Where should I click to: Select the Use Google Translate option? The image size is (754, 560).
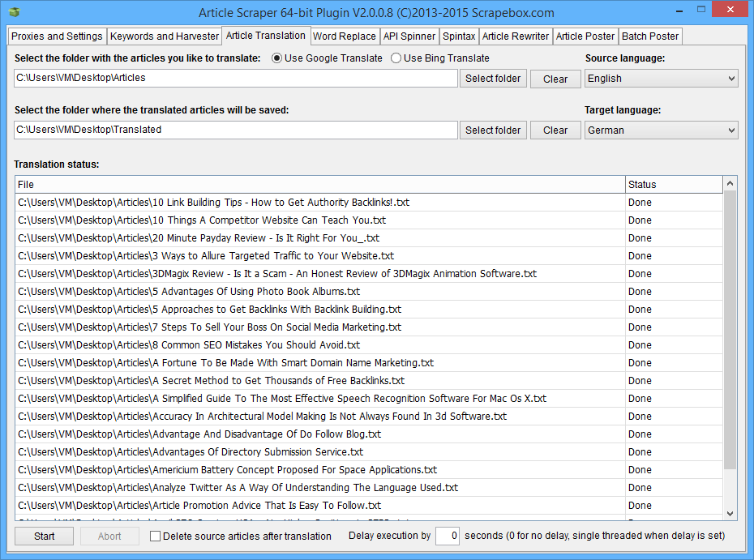[277, 58]
